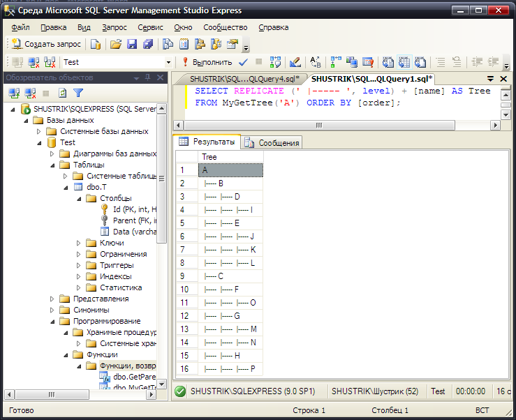
Task: Click the blue checkmark parse query icon
Action: (x=243, y=62)
